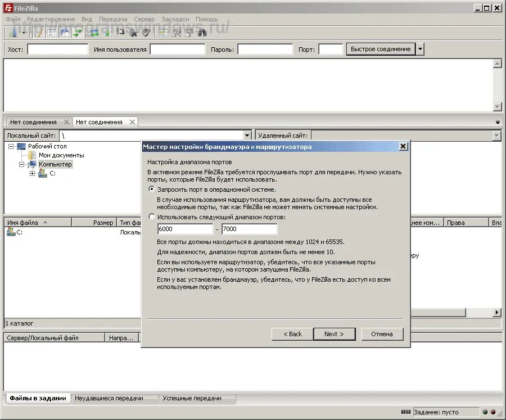Open Site Manager dropdown arrow in toolbar
The width and height of the screenshot is (506, 420).
coord(23,33)
